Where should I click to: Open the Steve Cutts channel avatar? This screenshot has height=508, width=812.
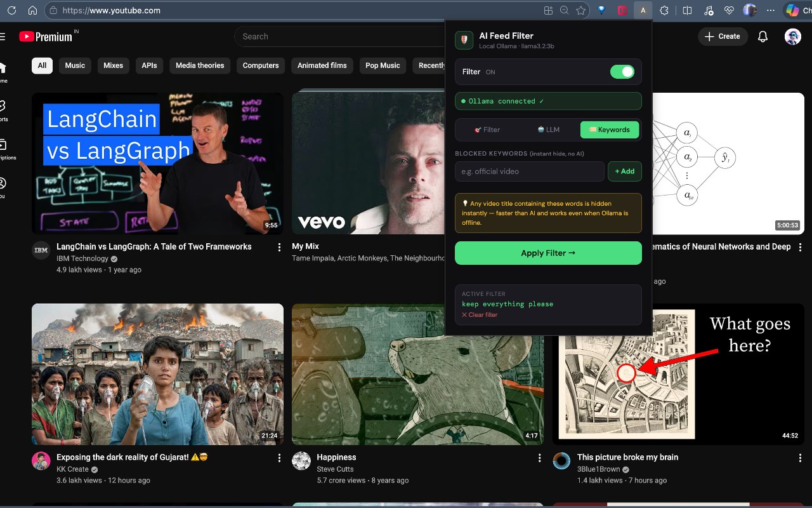(x=301, y=461)
